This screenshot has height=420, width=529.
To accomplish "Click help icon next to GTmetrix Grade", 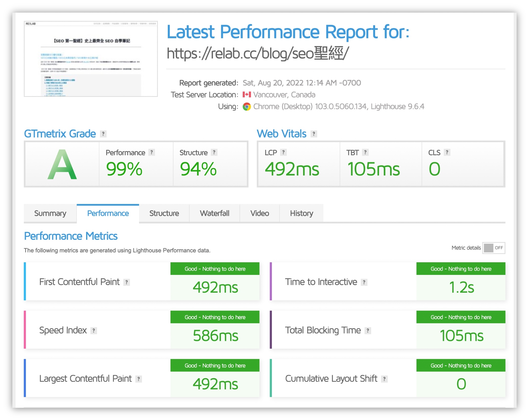I will [103, 134].
